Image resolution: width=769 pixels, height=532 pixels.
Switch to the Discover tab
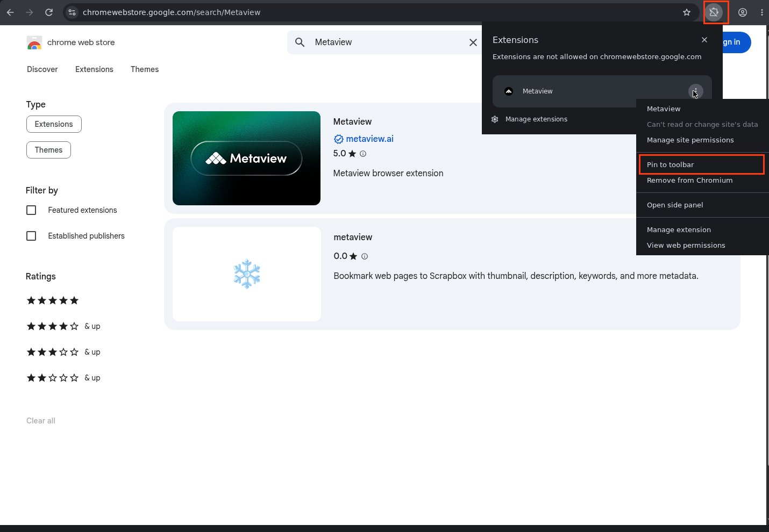(x=42, y=69)
